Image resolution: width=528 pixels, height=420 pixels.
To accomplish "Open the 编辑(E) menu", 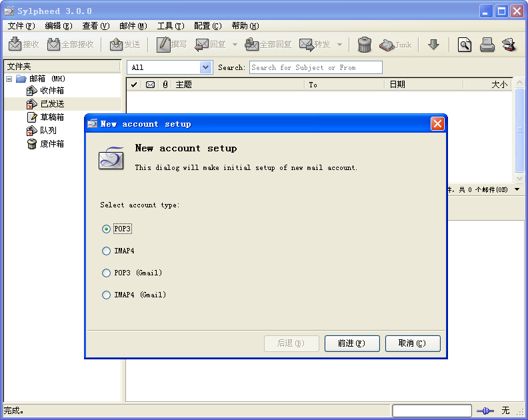I will pos(59,26).
